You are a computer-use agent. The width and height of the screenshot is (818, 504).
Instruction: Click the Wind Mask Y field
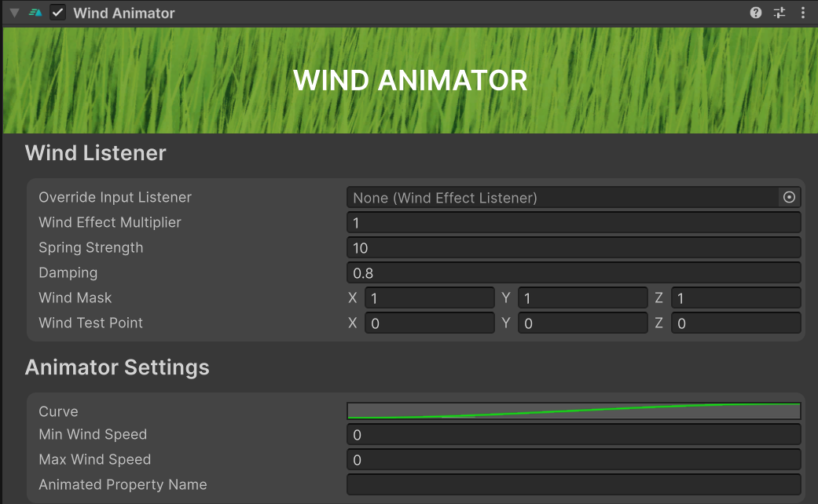pos(582,298)
